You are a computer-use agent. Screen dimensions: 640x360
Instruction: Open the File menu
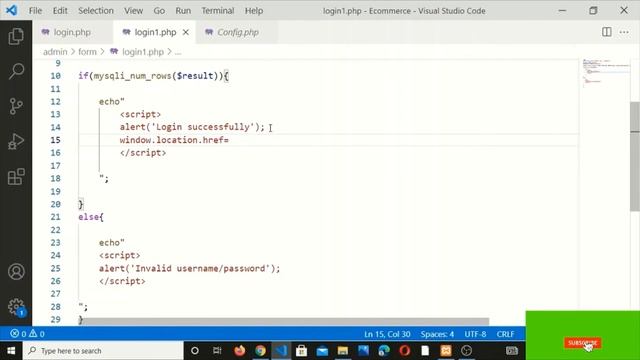click(x=35, y=11)
